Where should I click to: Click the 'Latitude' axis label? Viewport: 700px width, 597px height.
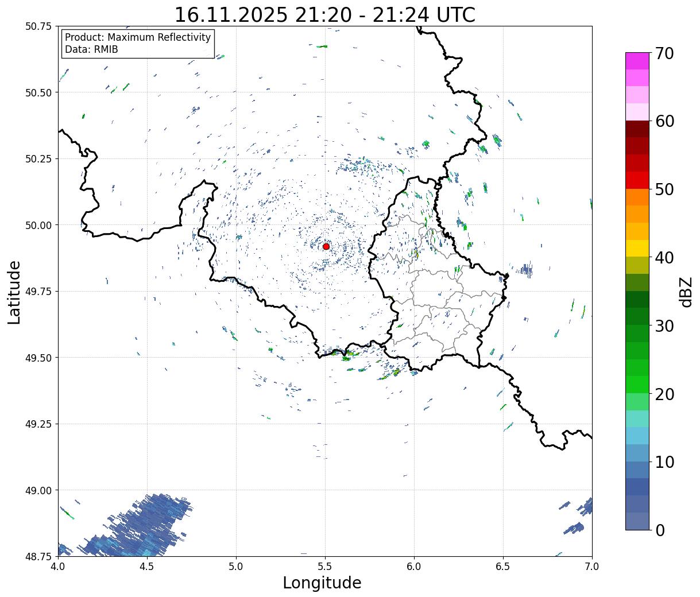[x=14, y=292]
